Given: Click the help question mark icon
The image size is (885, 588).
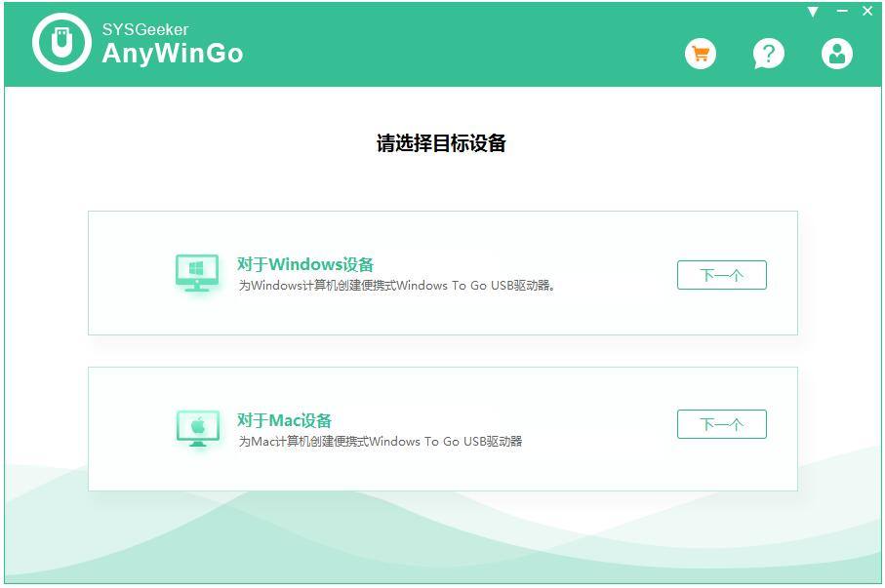Looking at the screenshot, I should [x=768, y=54].
